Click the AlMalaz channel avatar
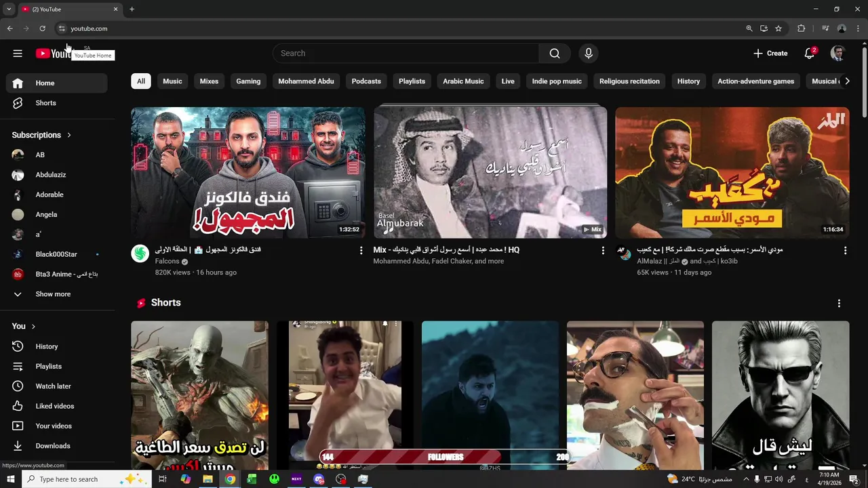Viewport: 868px width, 488px height. (x=624, y=254)
